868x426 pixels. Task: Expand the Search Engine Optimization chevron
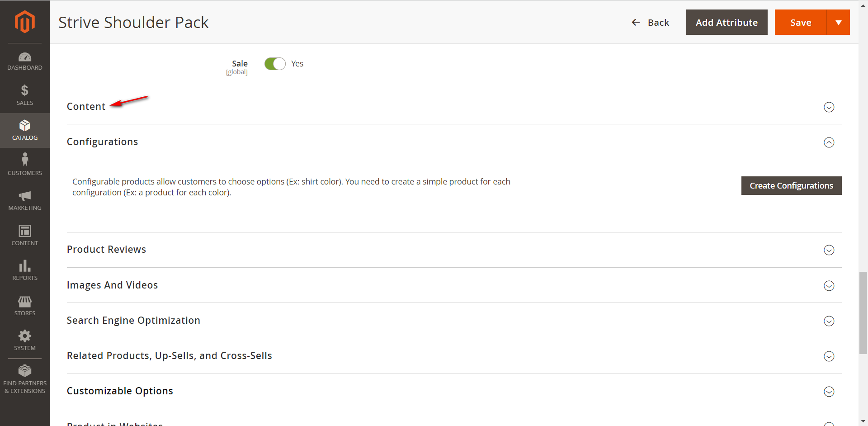pos(829,321)
